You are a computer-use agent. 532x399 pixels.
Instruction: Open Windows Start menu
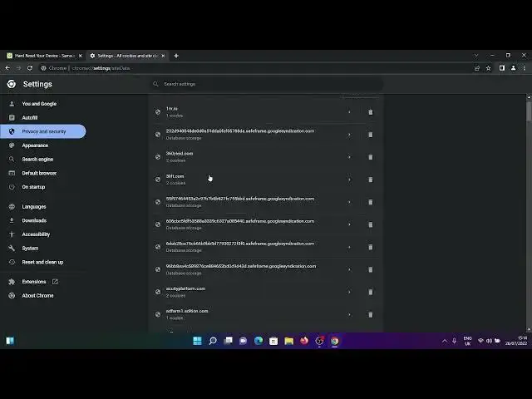197,341
